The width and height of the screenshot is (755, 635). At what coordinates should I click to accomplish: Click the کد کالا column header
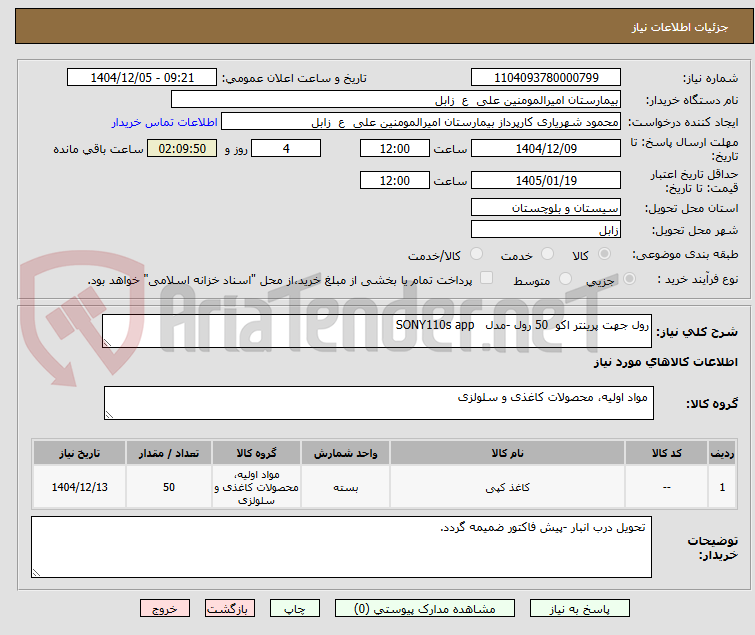pos(666,453)
